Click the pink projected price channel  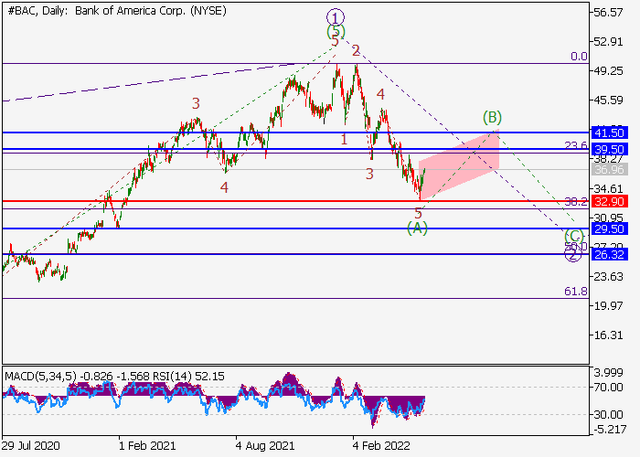pos(459,165)
